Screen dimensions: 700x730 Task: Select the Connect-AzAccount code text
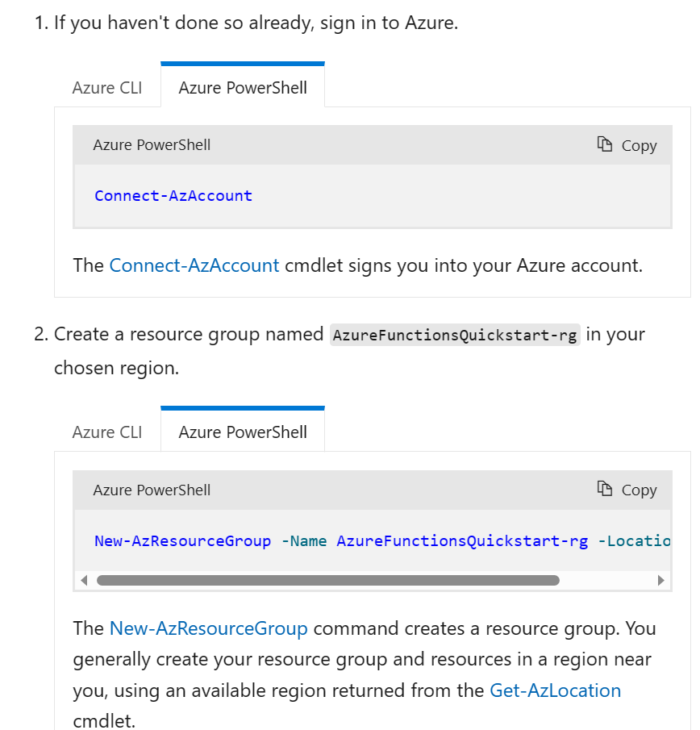coord(173,195)
